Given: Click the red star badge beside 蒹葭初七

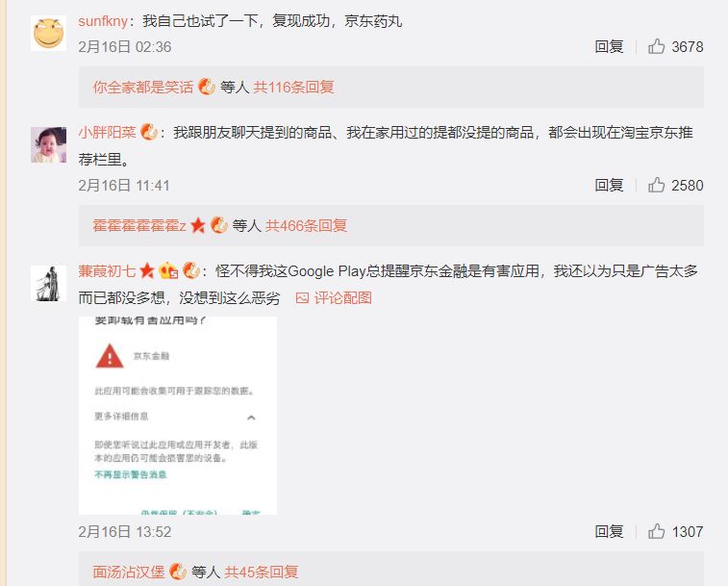Looking at the screenshot, I should pos(147,270).
